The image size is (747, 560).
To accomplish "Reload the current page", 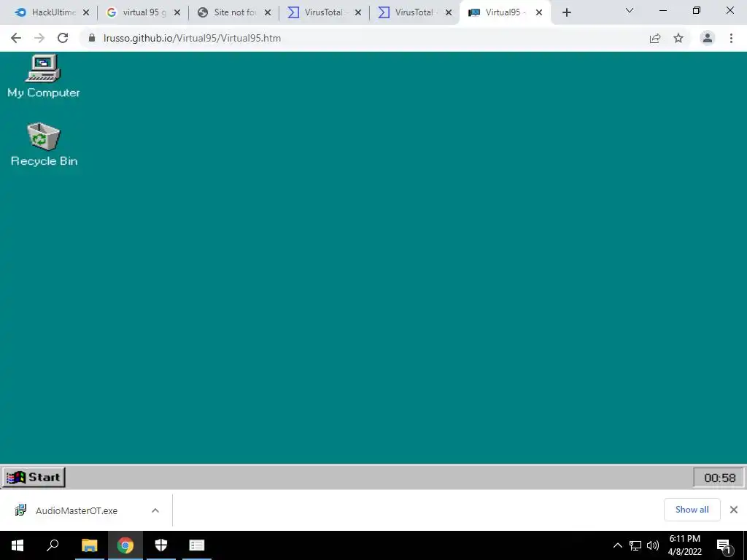I will (x=63, y=38).
